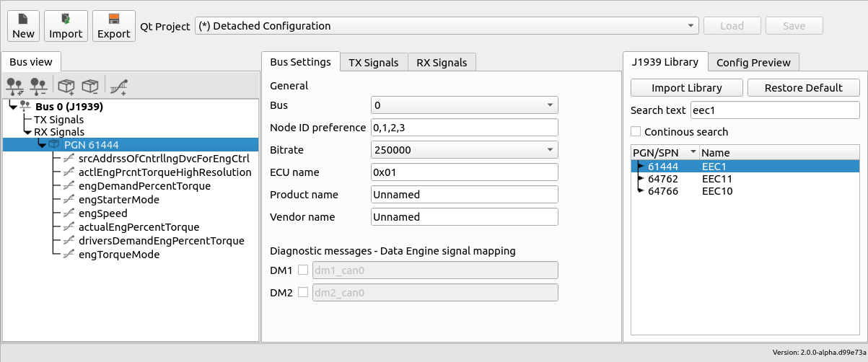Click the disabled Save button
This screenshot has width=868, height=362.
tap(794, 26)
